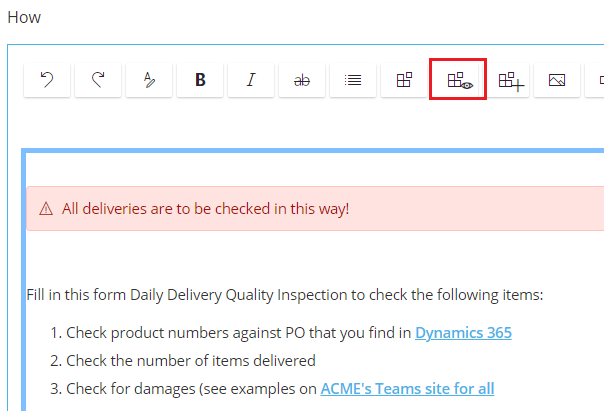Click the building blocks icon
Image resolution: width=604 pixels, height=411 pixels.
(404, 80)
